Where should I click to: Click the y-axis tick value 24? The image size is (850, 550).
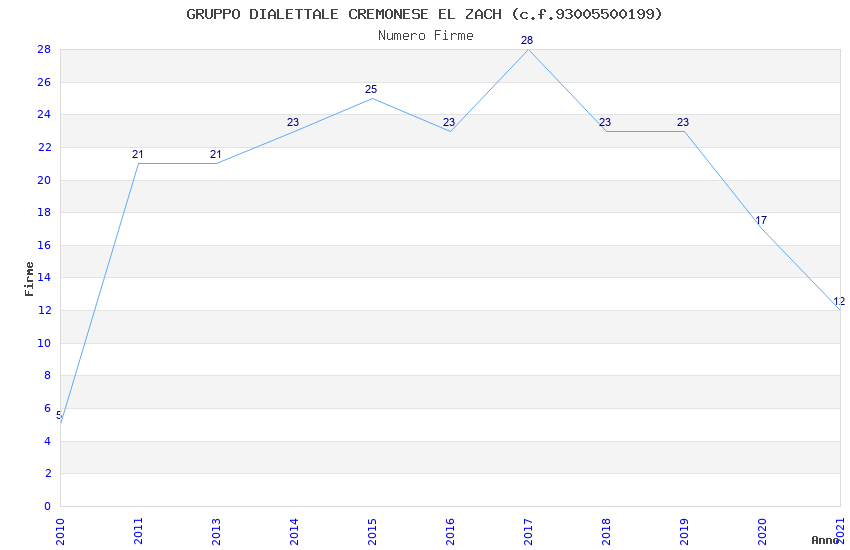pos(44,114)
